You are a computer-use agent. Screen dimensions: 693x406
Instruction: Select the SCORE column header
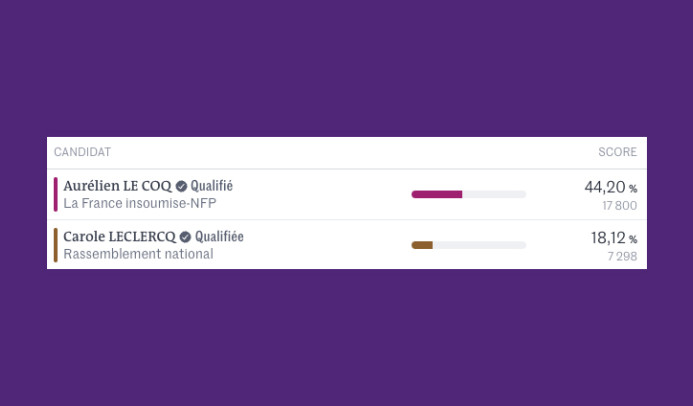pos(617,152)
